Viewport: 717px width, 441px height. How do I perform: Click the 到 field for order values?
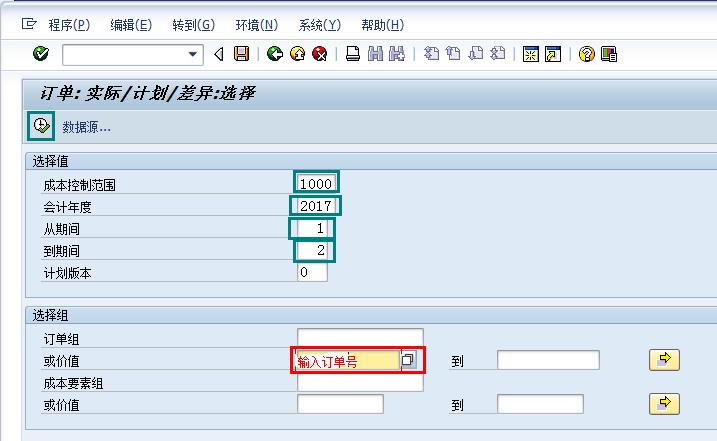pyautogui.click(x=548, y=360)
